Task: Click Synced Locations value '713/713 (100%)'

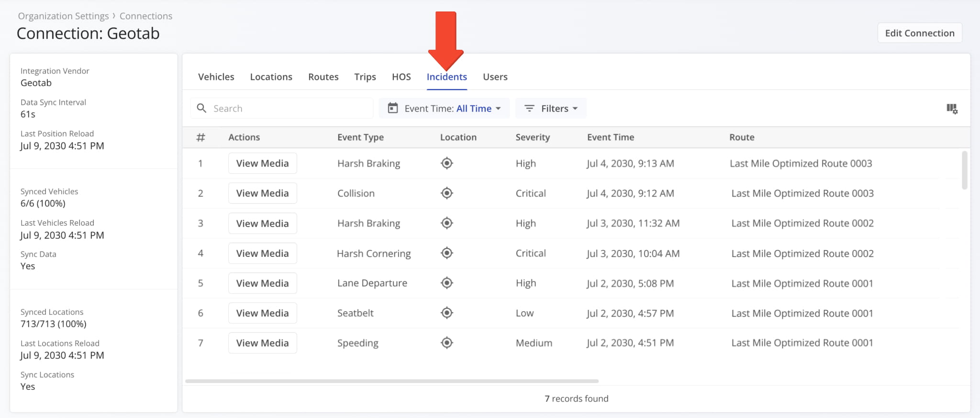Action: tap(54, 324)
